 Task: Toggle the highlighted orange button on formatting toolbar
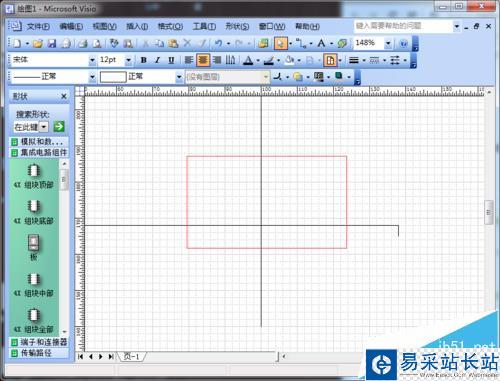pyautogui.click(x=330, y=60)
